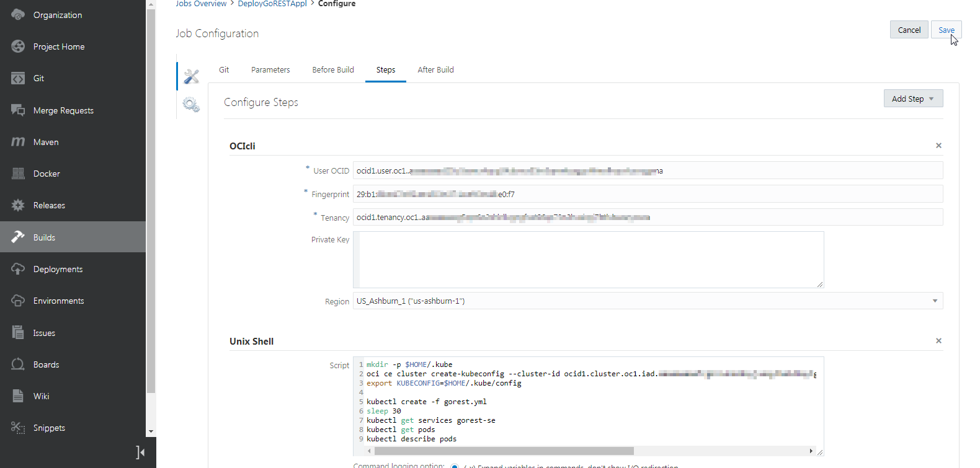Cancel the job configuration changes
Viewport: 980px width, 468px height.
tap(909, 30)
